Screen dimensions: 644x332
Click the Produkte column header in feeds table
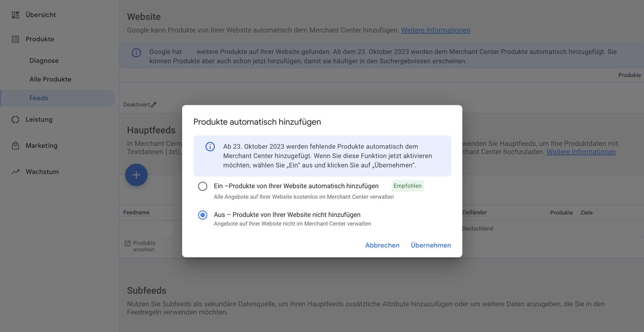point(561,213)
